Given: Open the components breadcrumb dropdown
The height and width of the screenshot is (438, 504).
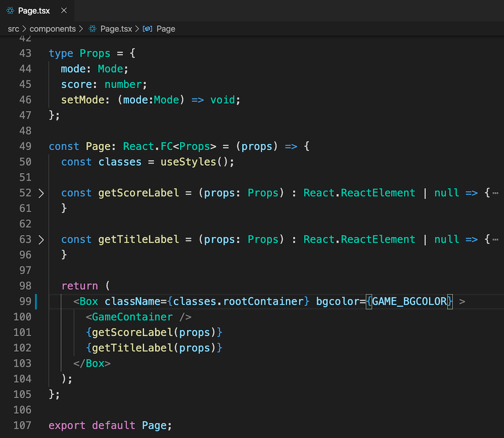Looking at the screenshot, I should tap(53, 29).
